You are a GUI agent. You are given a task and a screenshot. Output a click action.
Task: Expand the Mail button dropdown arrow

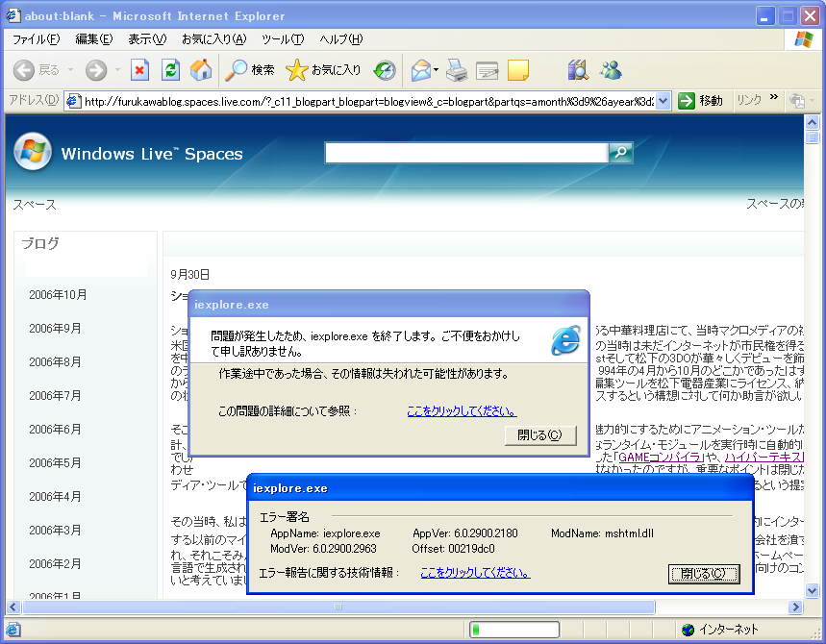coord(437,70)
